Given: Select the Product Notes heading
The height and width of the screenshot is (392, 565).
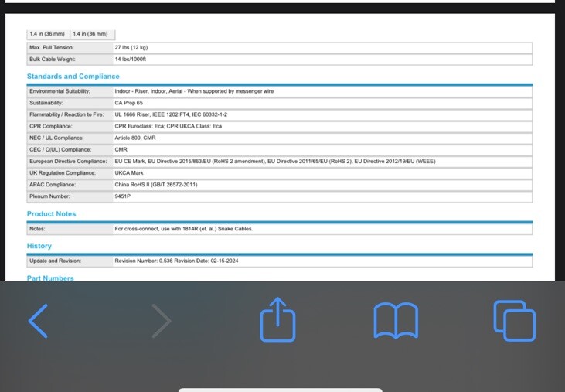Looking at the screenshot, I should pos(52,214).
